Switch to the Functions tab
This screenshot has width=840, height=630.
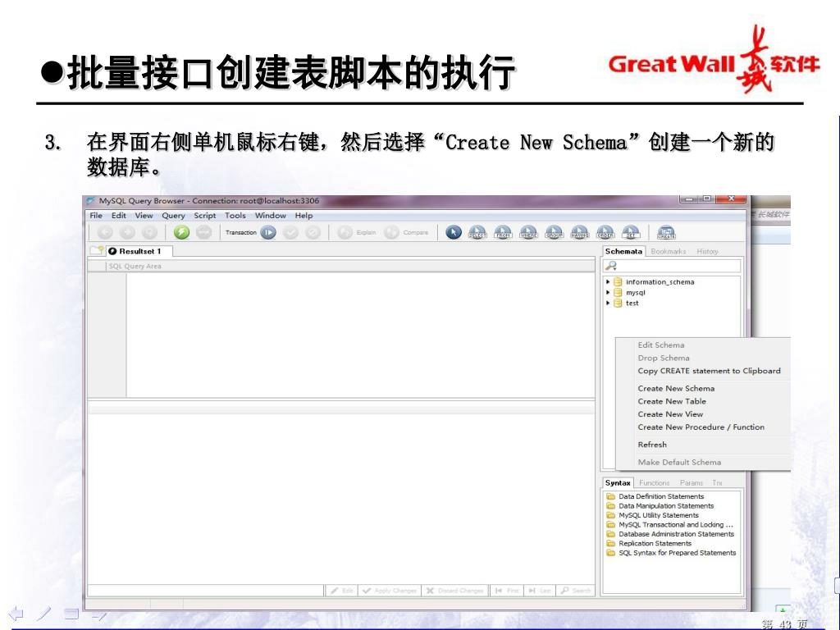click(654, 482)
